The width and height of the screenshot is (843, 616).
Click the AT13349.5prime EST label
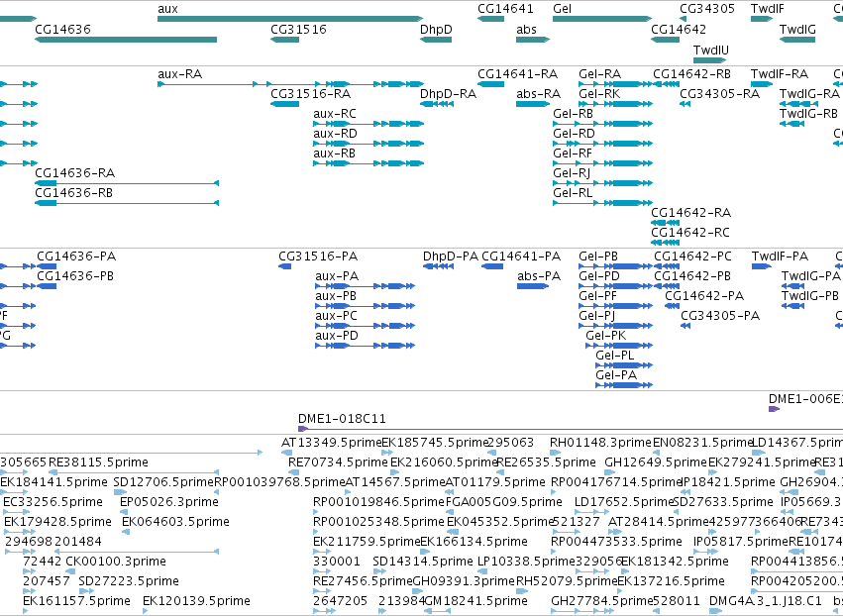(x=331, y=443)
